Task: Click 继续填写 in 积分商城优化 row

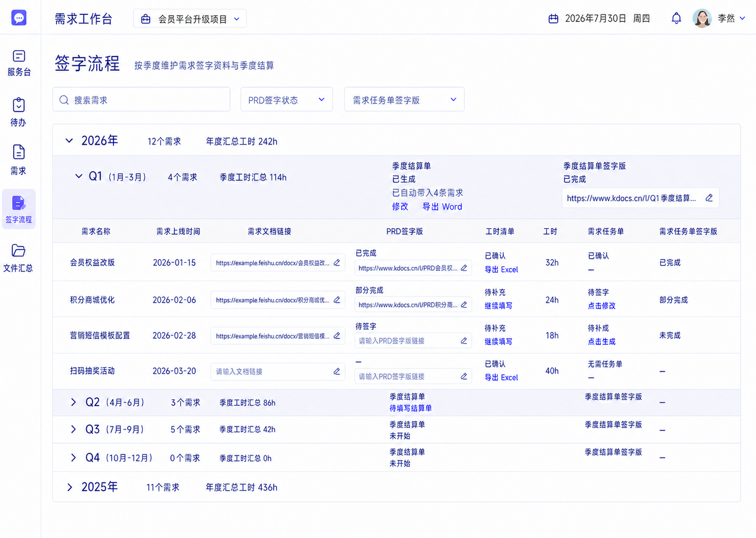Action: click(498, 306)
